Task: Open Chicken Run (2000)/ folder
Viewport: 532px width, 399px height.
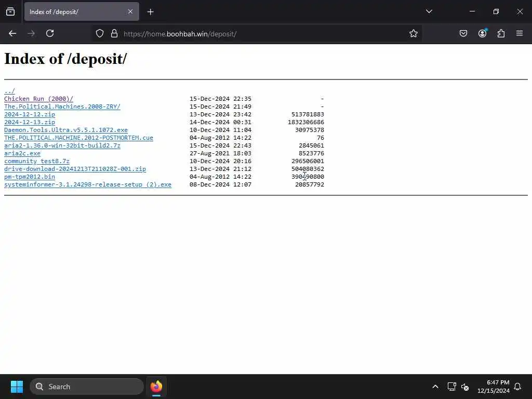Action: 38,99
